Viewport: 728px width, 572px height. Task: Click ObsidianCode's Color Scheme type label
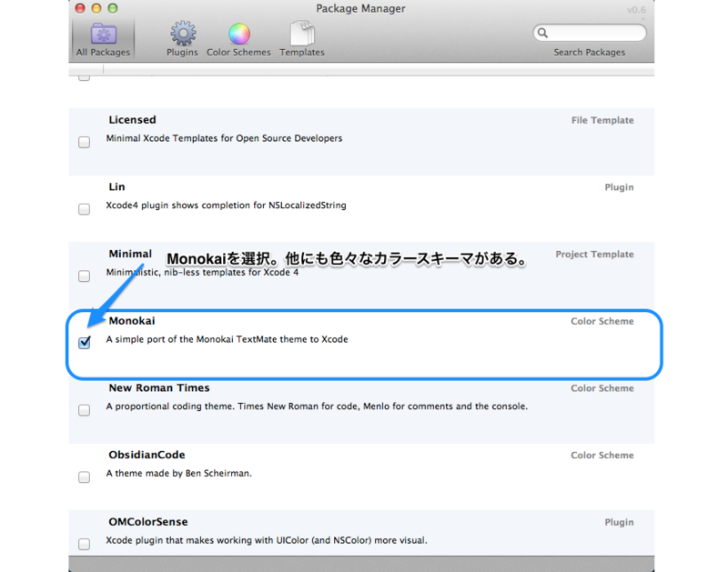[602, 455]
